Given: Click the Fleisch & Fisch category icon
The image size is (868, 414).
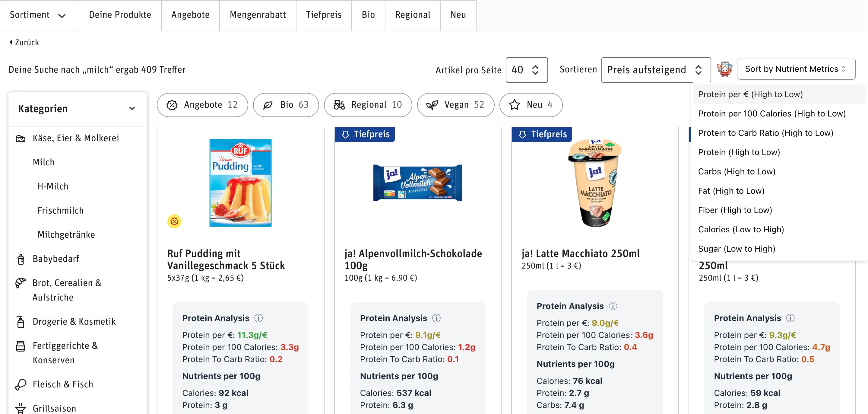Looking at the screenshot, I should [x=21, y=384].
